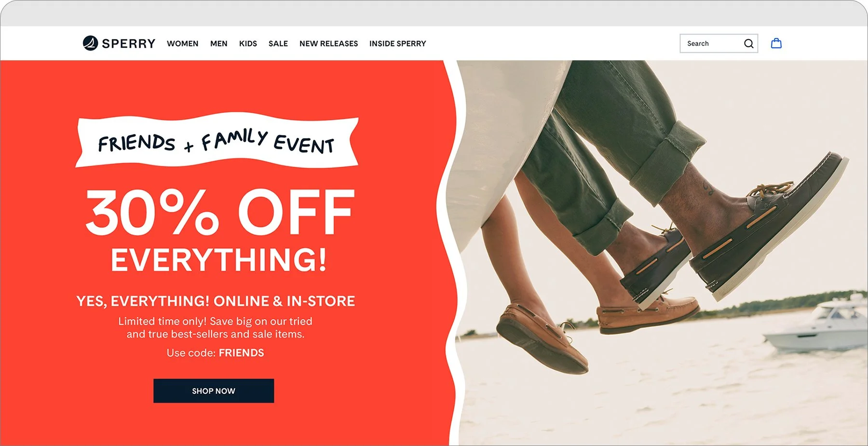Click the magnifying glass search icon

748,43
